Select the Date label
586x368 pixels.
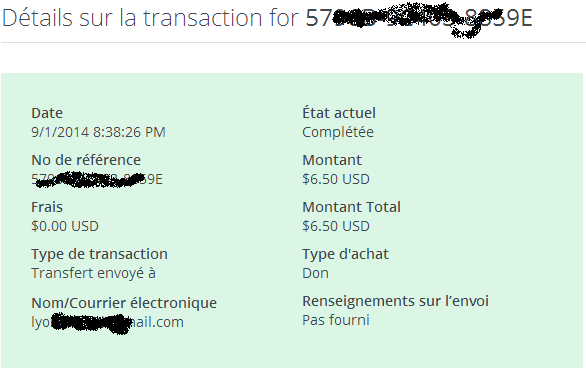coord(47,113)
